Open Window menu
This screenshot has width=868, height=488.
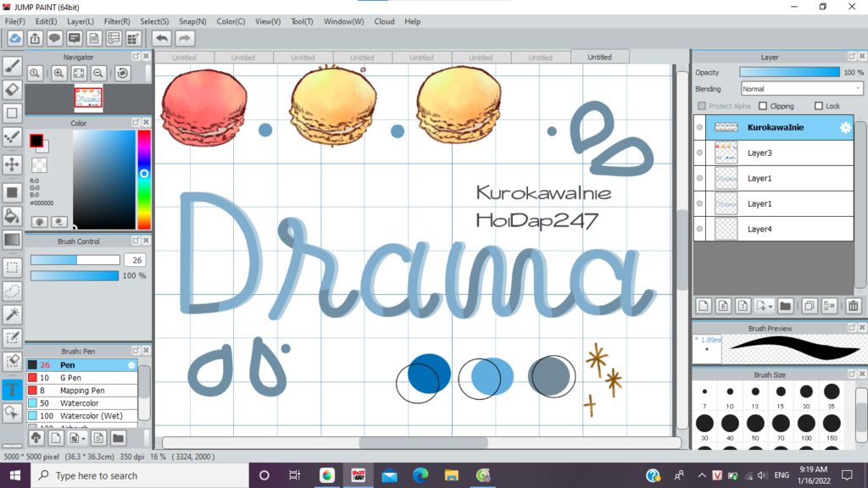[x=344, y=21]
